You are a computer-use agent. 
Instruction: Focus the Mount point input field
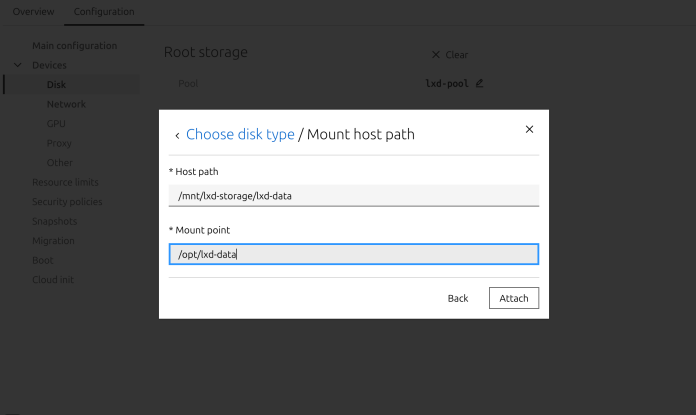click(x=354, y=254)
